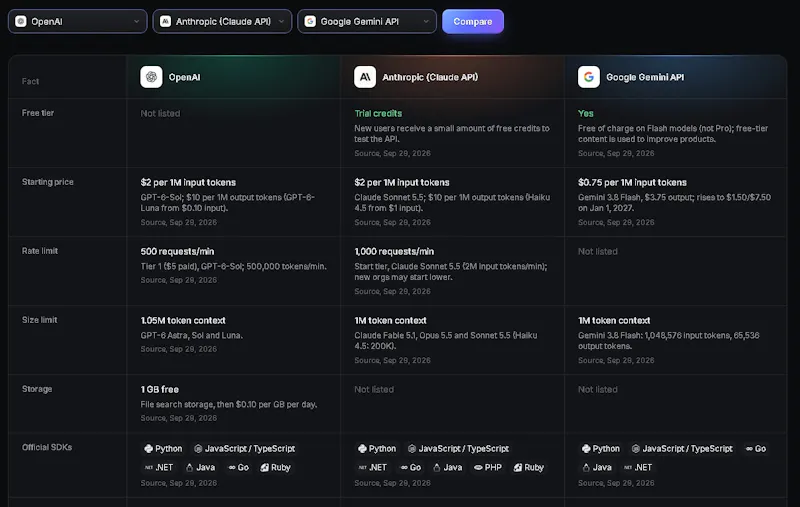Click the Google logo in table header

(589, 77)
